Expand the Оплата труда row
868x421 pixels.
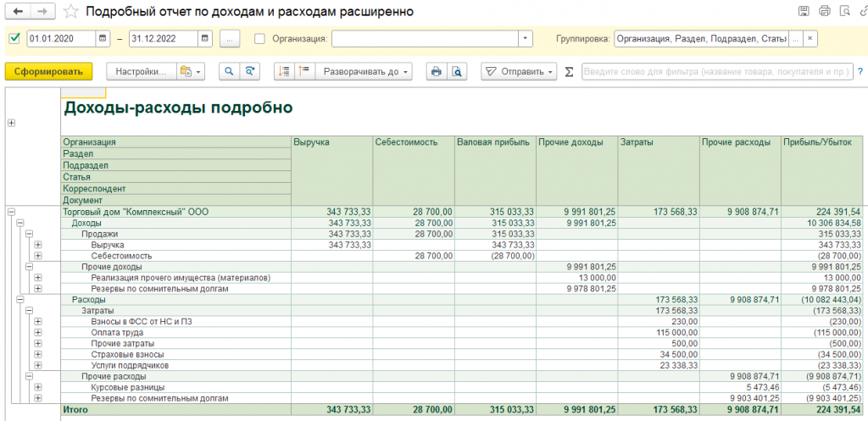pyautogui.click(x=37, y=333)
